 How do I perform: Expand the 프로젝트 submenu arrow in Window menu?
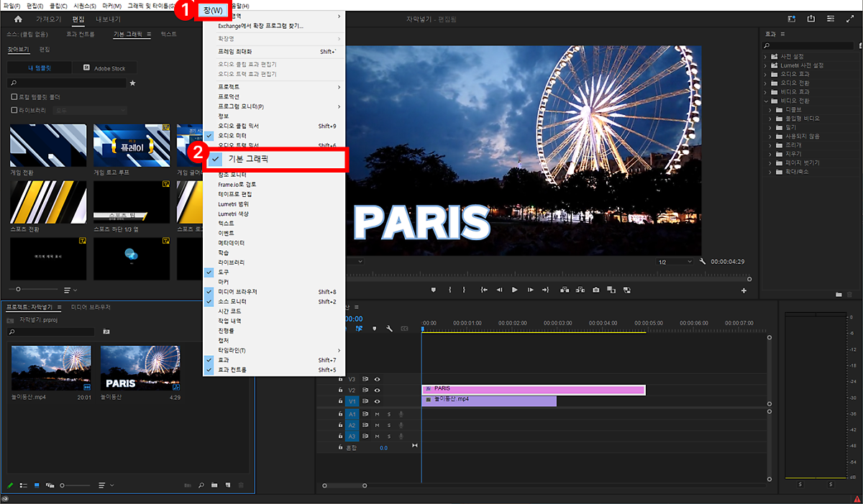[339, 87]
